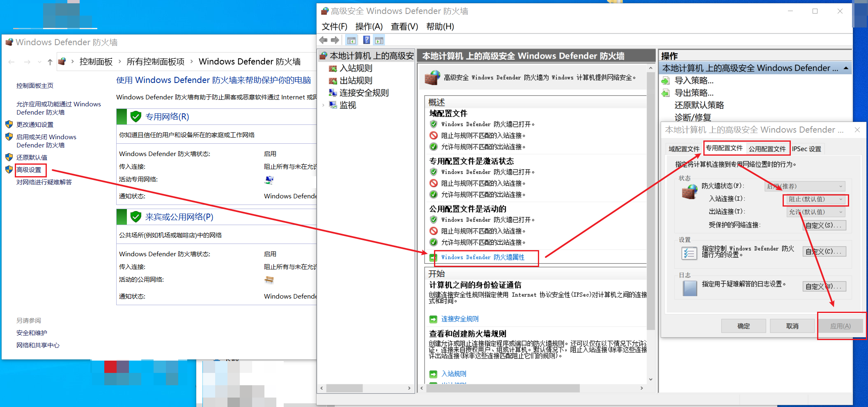This screenshot has height=407, width=868.
Task: Open the Windows Defender 防火墙属性 link
Action: tap(483, 257)
